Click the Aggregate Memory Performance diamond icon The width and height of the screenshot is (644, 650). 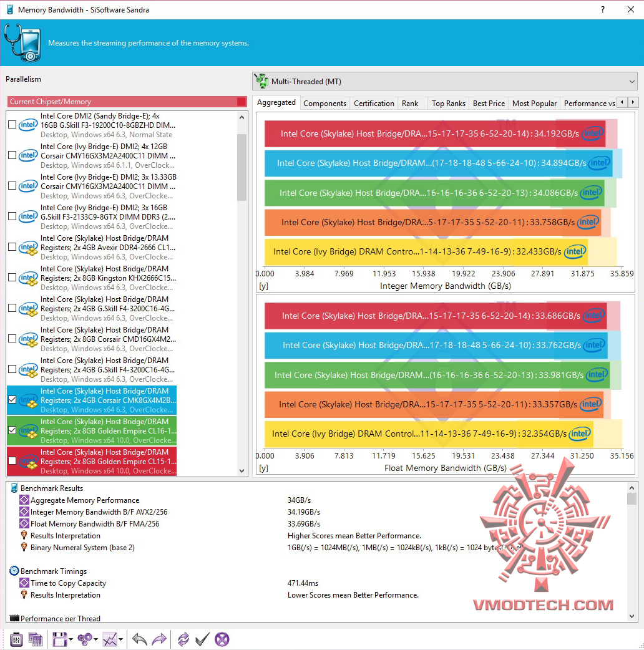[x=24, y=500]
